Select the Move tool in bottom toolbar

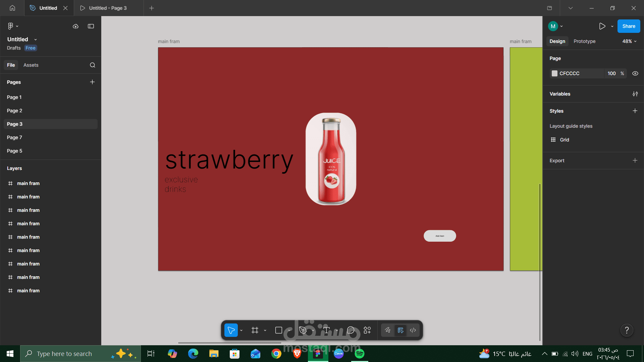pos(231,330)
